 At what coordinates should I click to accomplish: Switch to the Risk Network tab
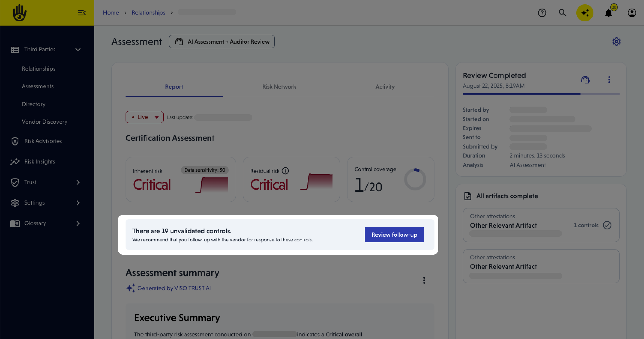pyautogui.click(x=279, y=87)
